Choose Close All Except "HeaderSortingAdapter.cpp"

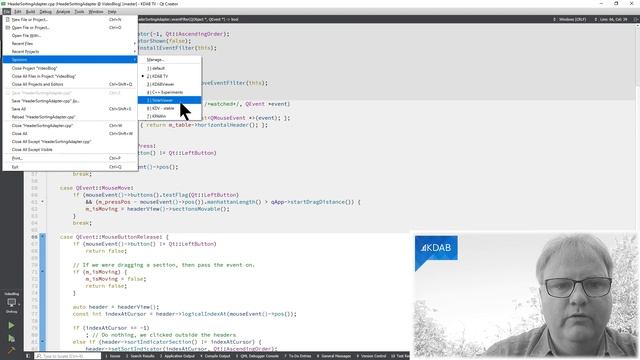pos(70,142)
